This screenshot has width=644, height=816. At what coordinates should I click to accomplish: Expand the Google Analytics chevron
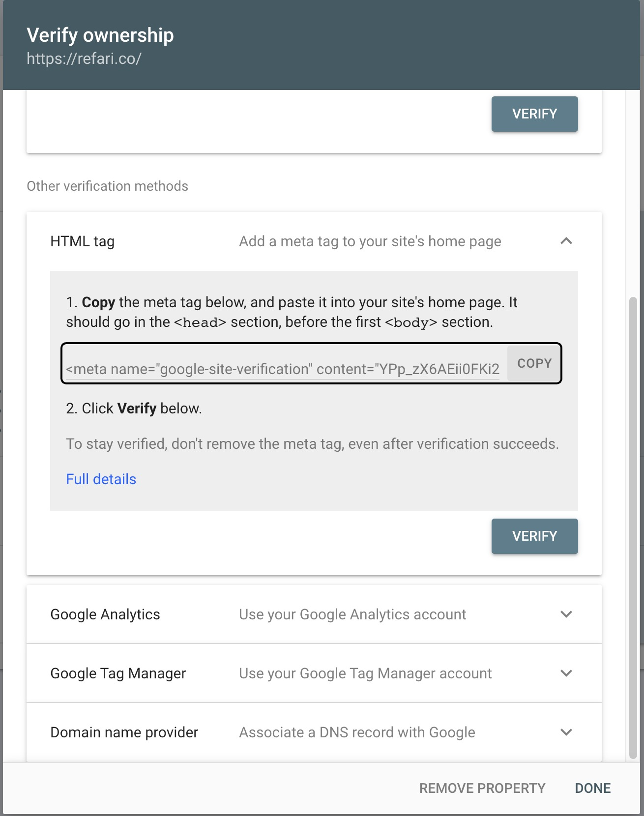coord(566,614)
